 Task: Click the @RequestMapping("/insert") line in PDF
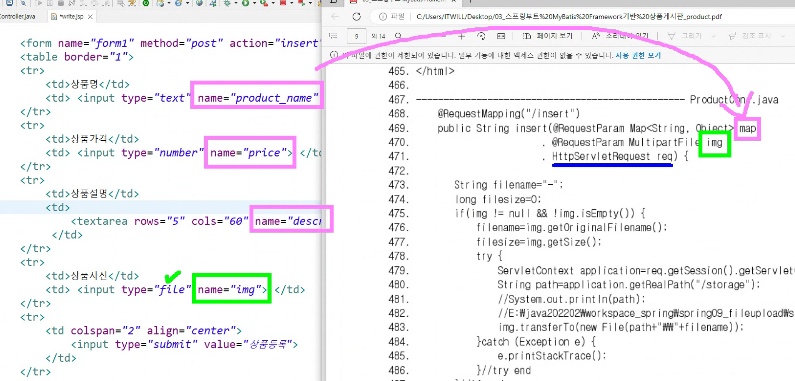[509, 114]
